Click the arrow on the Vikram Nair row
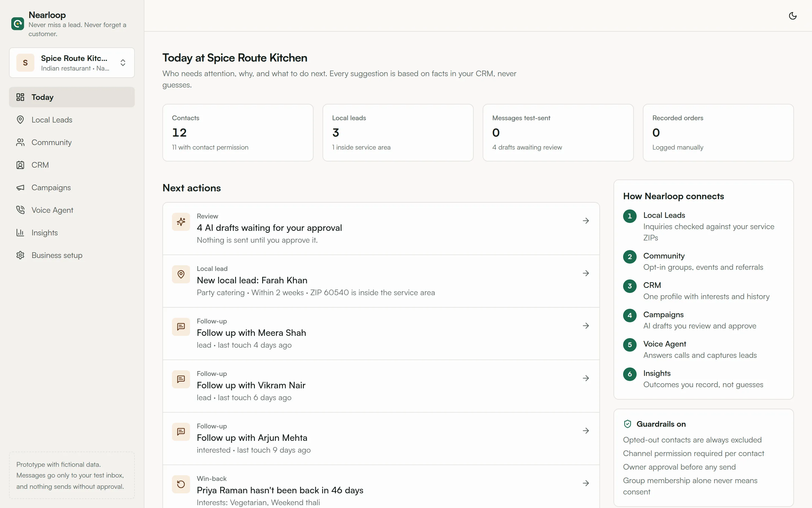812x508 pixels. (x=586, y=378)
